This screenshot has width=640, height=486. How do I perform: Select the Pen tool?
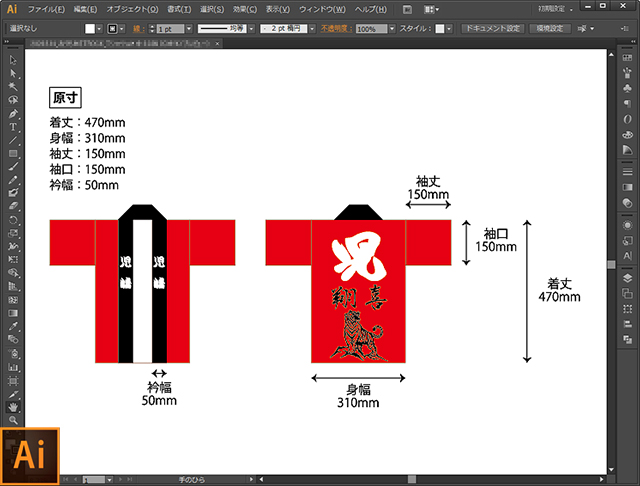13,114
